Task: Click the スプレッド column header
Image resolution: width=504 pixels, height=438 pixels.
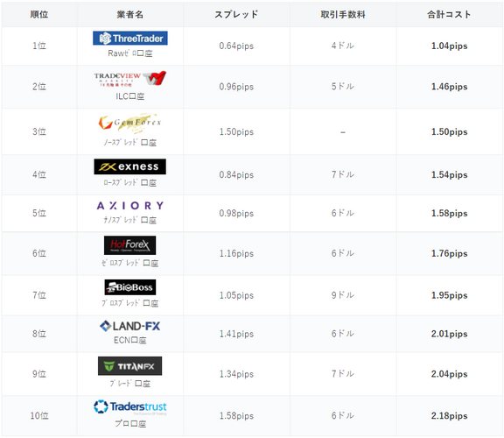Action: coord(236,15)
